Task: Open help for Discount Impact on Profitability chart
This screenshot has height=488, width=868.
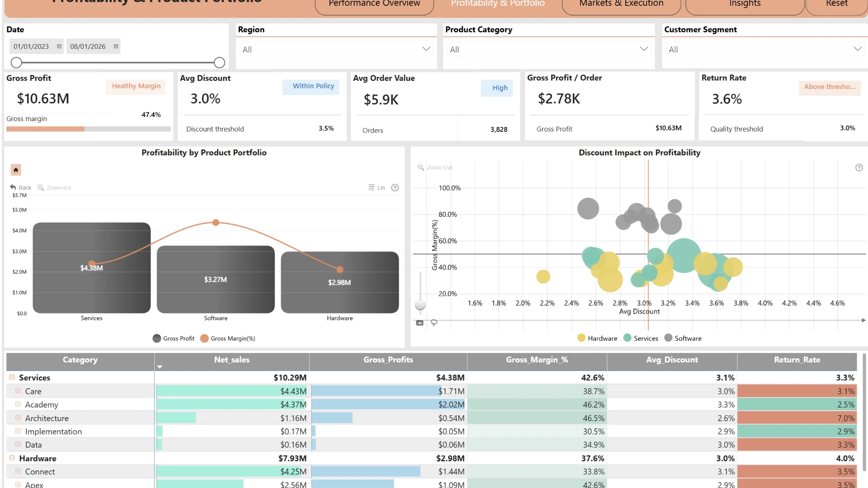Action: point(859,168)
